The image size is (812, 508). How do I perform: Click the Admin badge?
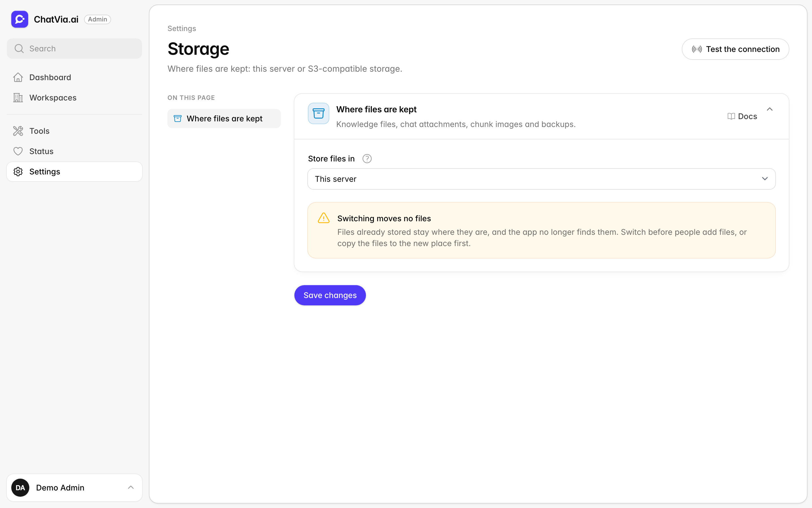[x=97, y=19]
